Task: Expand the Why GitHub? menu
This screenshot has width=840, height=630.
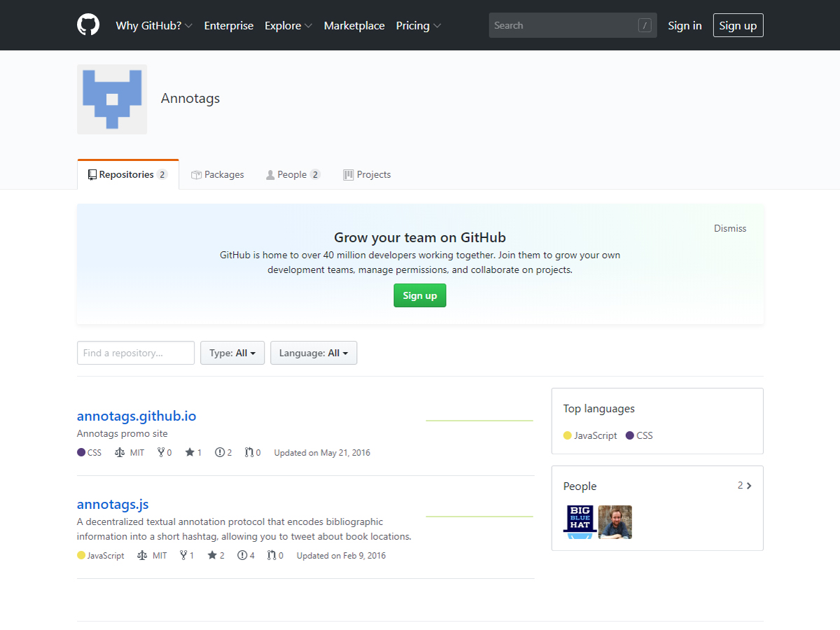Action: point(154,25)
